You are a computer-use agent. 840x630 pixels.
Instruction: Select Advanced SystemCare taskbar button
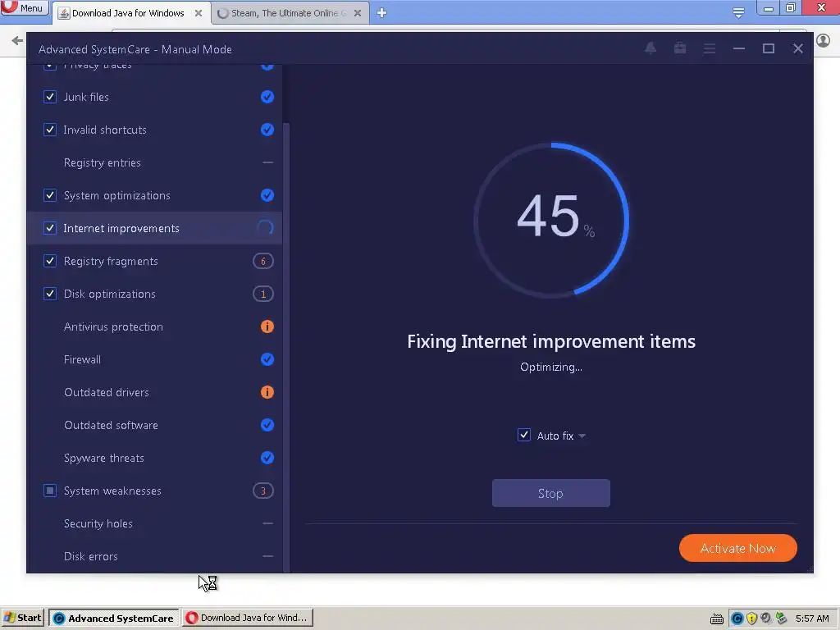(x=114, y=619)
